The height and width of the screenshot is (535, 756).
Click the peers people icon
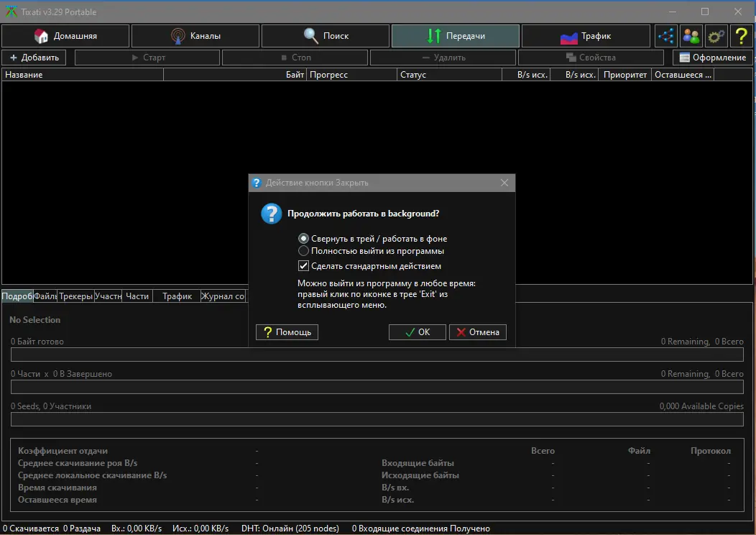pos(691,36)
